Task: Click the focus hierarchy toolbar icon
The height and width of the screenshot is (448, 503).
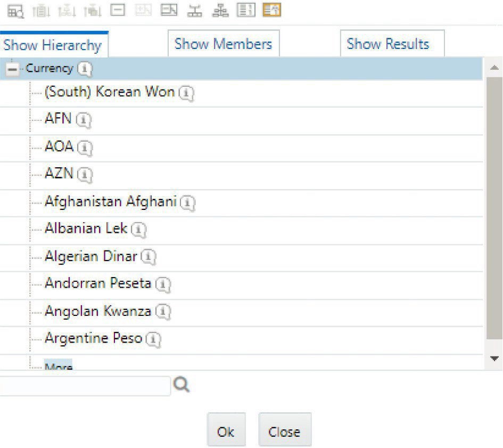Action: [x=195, y=11]
